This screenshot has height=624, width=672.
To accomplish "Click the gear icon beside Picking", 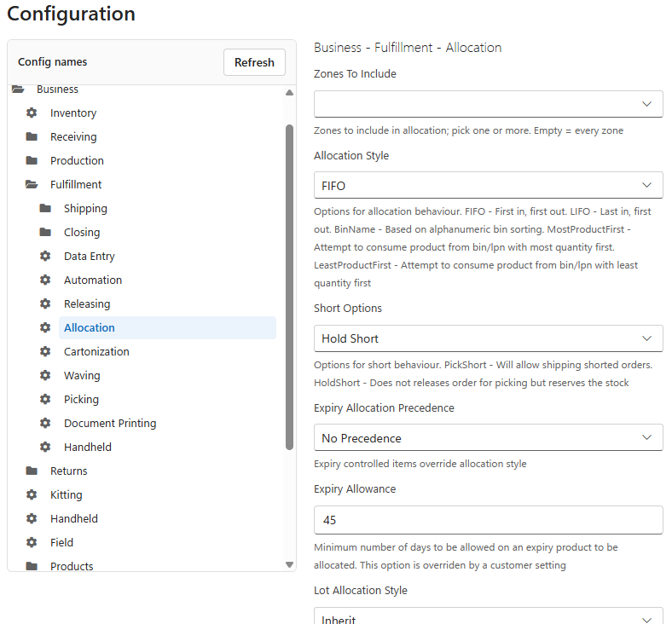I will point(45,399).
